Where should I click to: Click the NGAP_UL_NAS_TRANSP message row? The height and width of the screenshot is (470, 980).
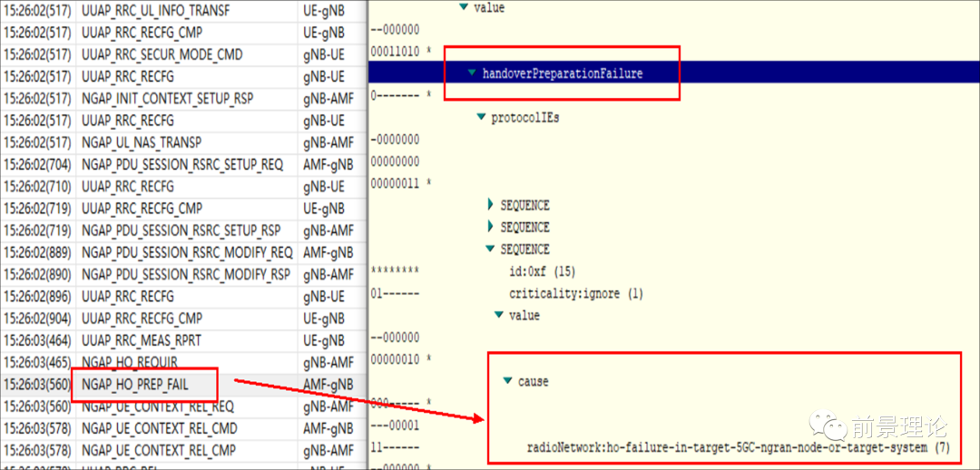click(x=141, y=142)
